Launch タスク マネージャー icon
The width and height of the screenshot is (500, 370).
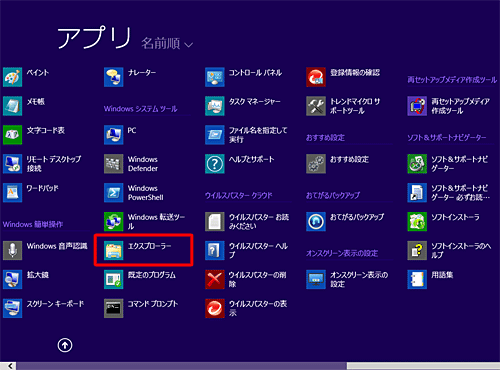click(x=215, y=106)
